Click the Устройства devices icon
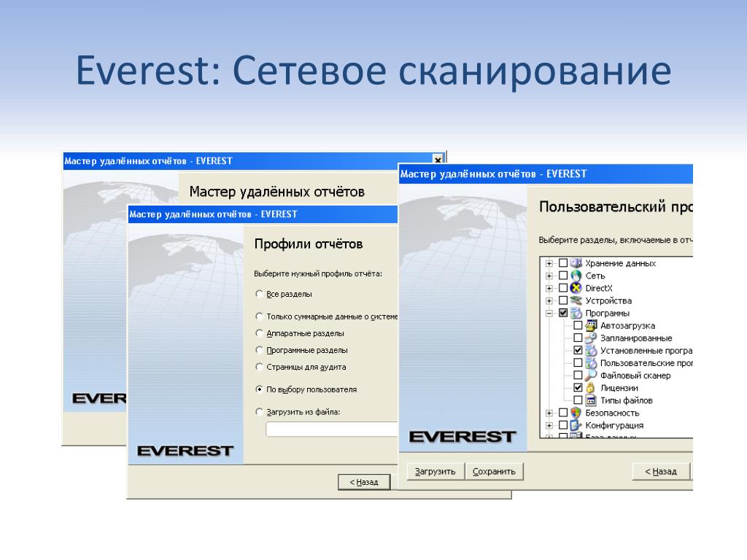 [x=576, y=300]
